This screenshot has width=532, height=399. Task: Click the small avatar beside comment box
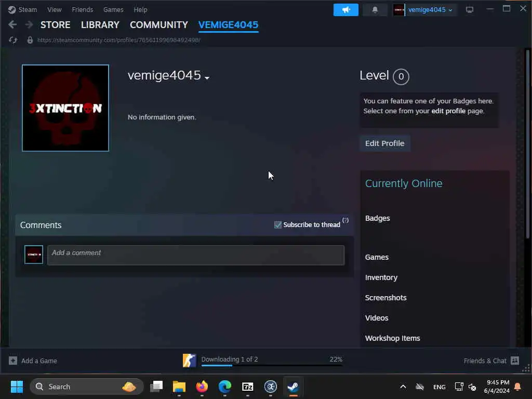tap(34, 255)
